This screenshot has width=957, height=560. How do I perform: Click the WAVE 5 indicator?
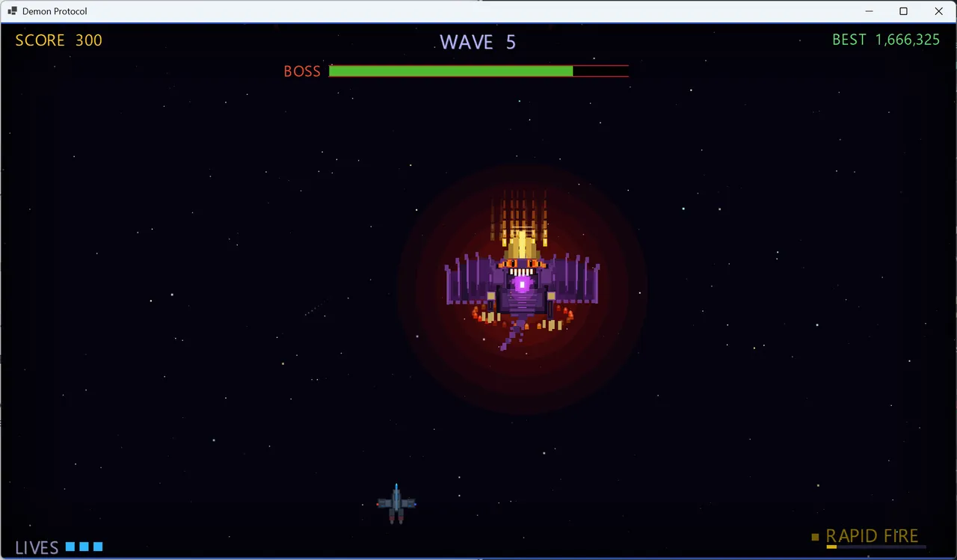478,43
